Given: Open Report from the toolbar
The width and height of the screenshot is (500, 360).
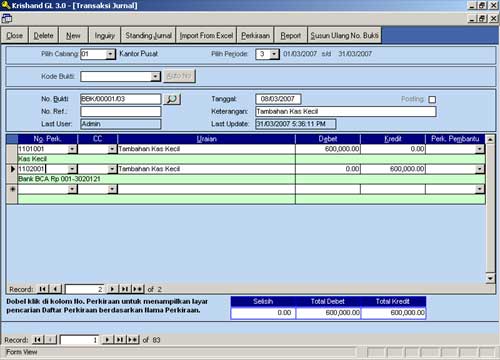Looking at the screenshot, I should [x=290, y=35].
